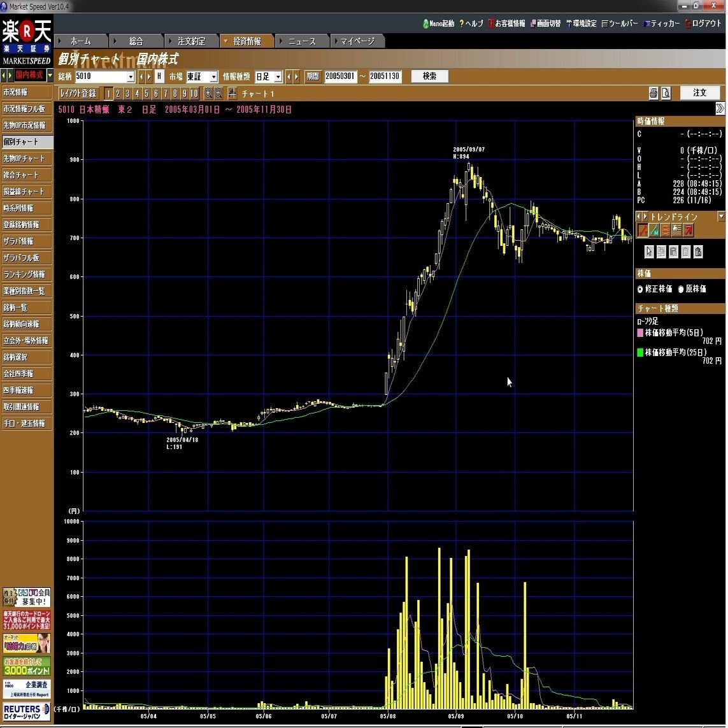Open ヘルプ help from the top bar

(471, 23)
